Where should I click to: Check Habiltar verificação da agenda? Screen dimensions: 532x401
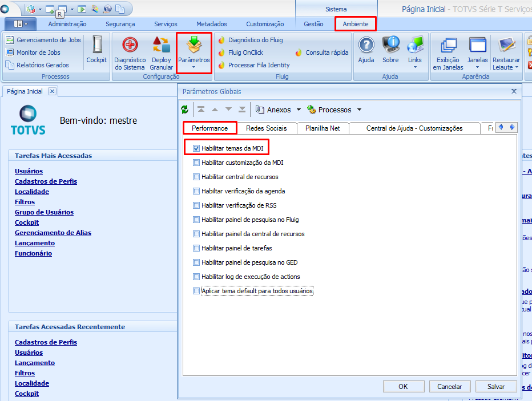[196, 191]
